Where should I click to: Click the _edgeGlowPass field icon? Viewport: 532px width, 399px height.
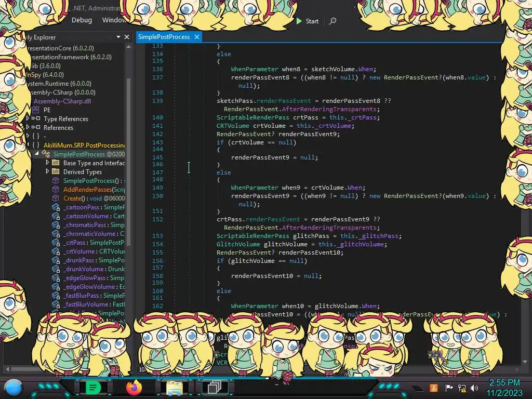click(x=56, y=277)
